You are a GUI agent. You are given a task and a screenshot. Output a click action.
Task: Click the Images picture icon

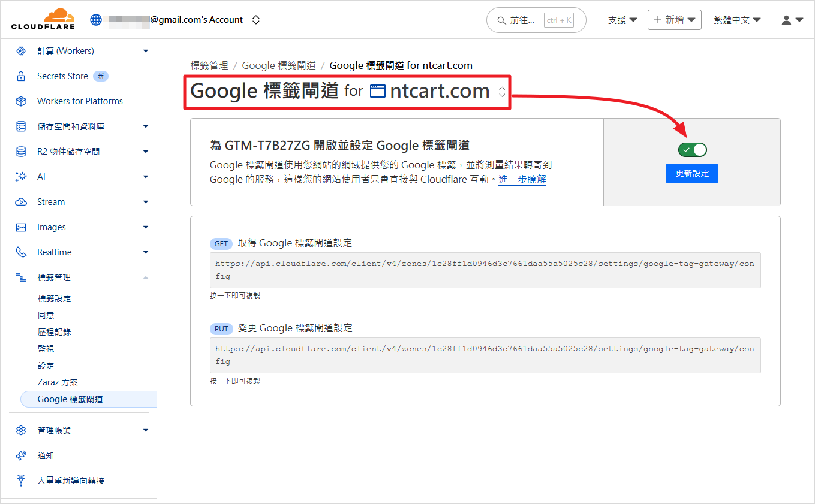click(x=21, y=227)
